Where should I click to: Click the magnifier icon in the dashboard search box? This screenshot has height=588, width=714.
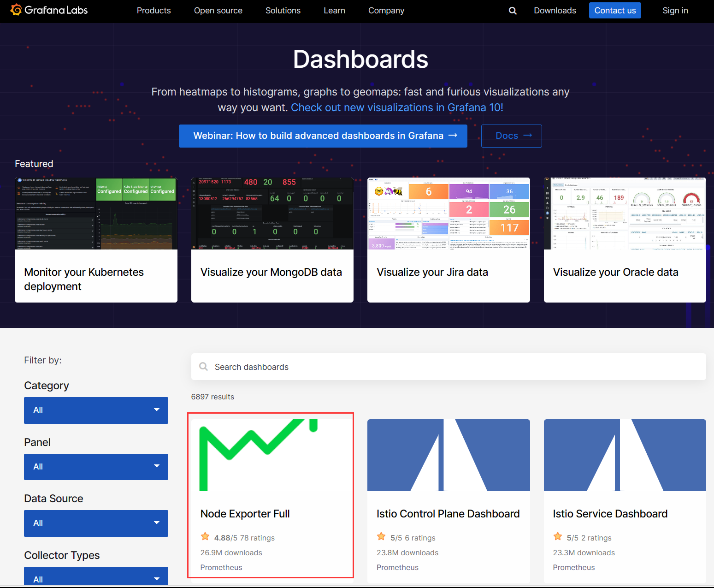coord(203,367)
